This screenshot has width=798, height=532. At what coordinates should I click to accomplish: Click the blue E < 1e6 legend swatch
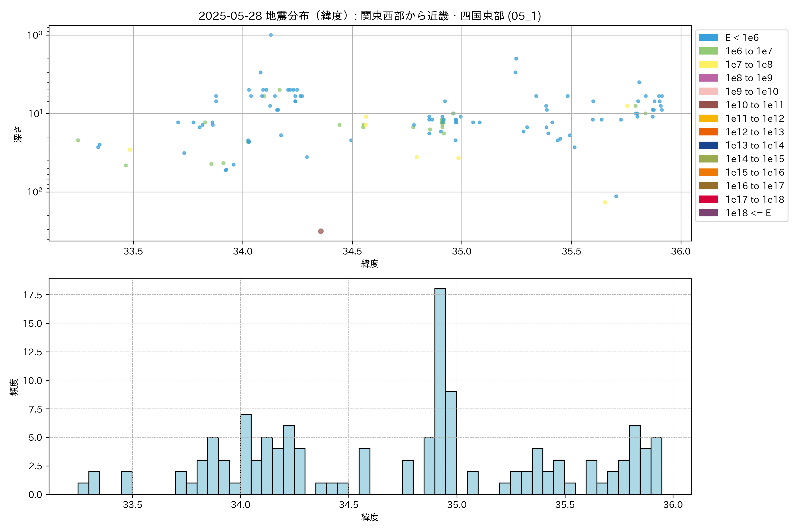pyautogui.click(x=708, y=37)
